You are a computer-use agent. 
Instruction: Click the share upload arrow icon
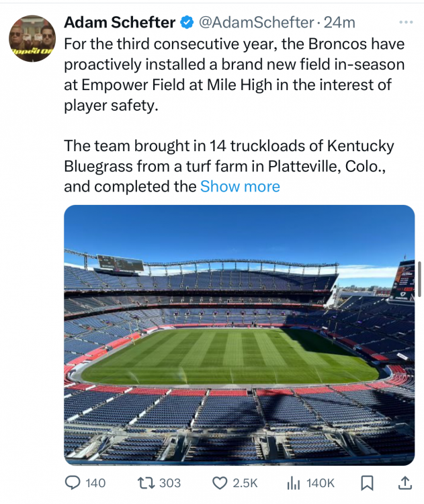point(405,482)
